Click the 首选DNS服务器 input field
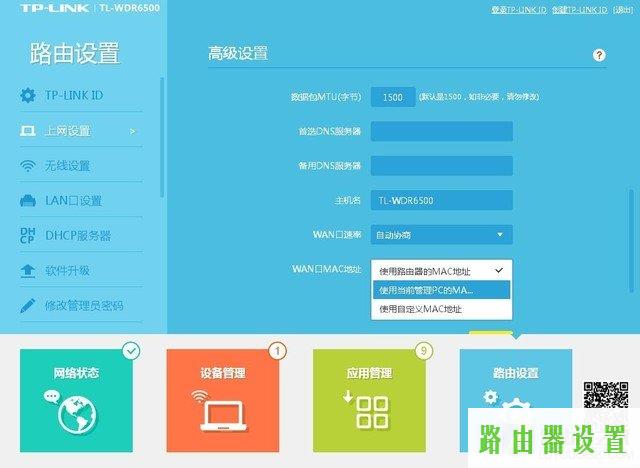The height and width of the screenshot is (468, 640). [442, 131]
